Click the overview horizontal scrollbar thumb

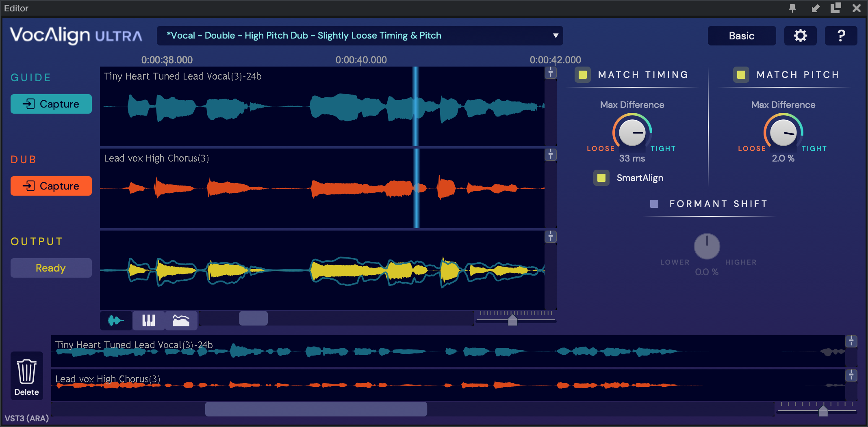[316, 409]
